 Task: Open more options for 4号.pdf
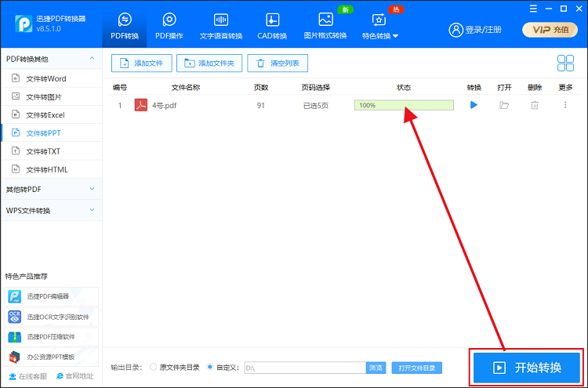pos(565,105)
